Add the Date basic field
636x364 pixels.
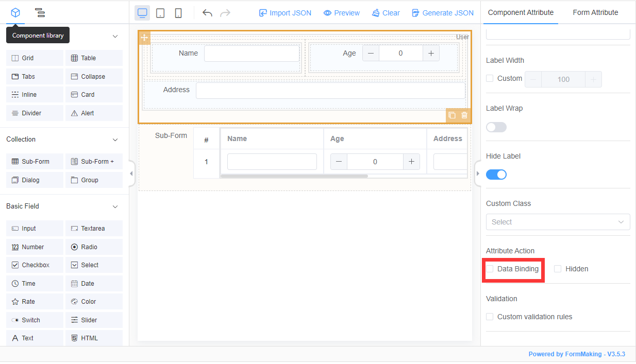(94, 283)
